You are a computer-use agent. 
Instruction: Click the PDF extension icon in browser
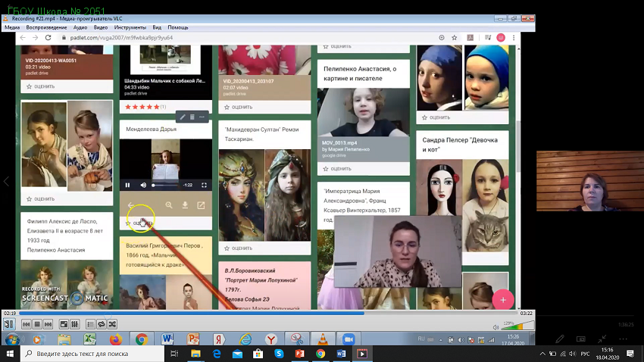coord(470,38)
